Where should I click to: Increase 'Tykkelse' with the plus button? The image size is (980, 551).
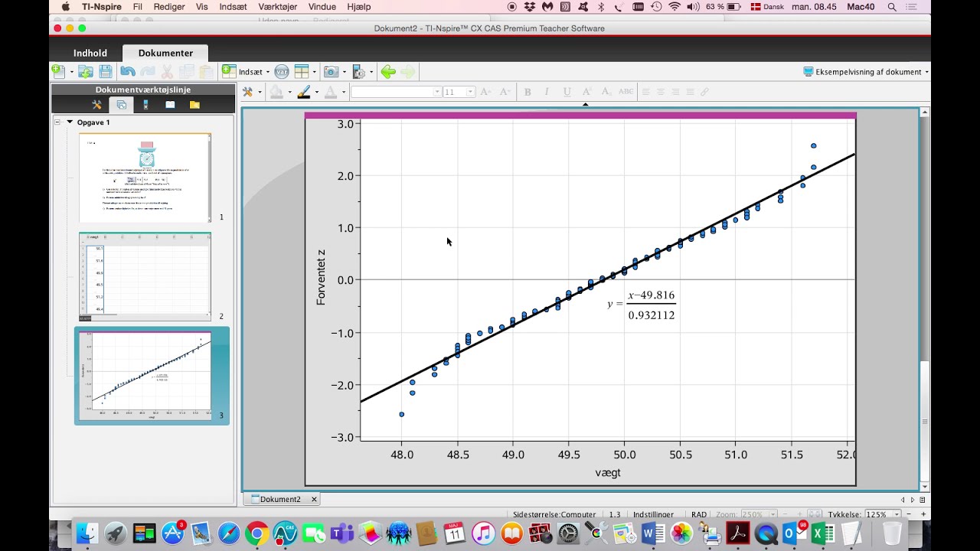pos(925,514)
